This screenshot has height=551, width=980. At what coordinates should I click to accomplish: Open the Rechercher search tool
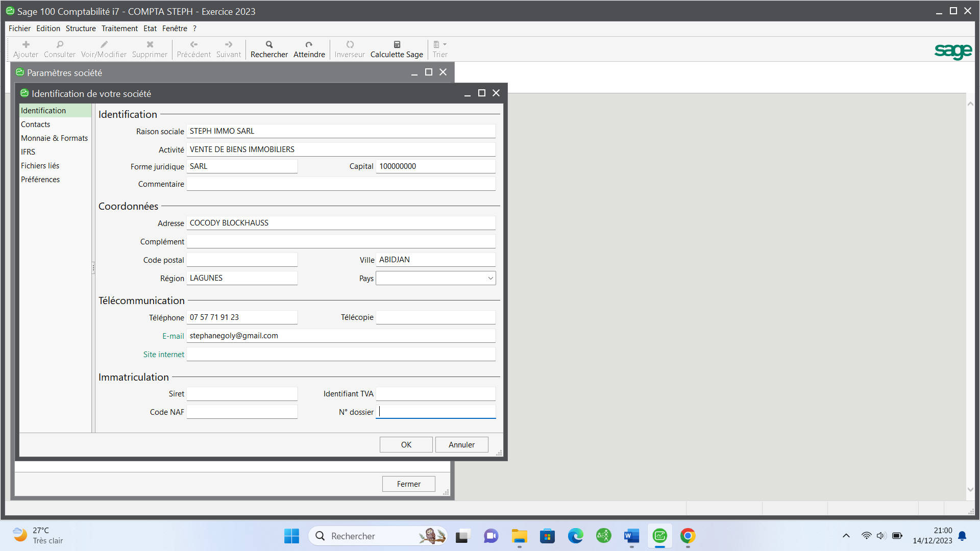269,49
